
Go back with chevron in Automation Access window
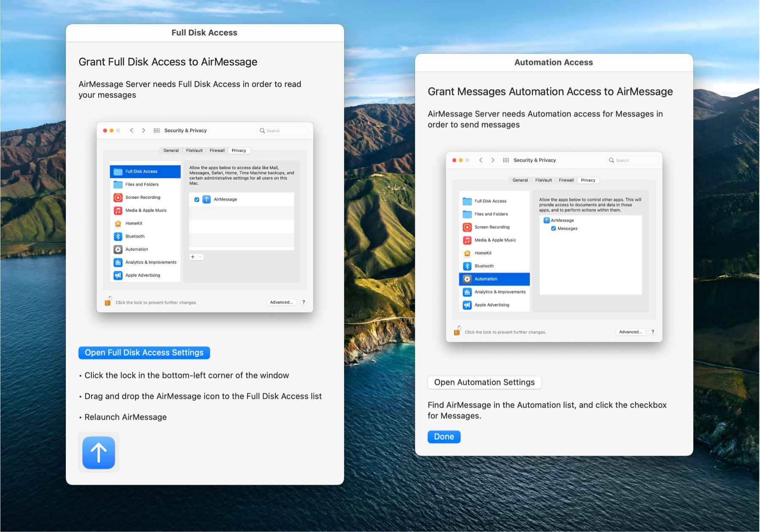pyautogui.click(x=481, y=160)
